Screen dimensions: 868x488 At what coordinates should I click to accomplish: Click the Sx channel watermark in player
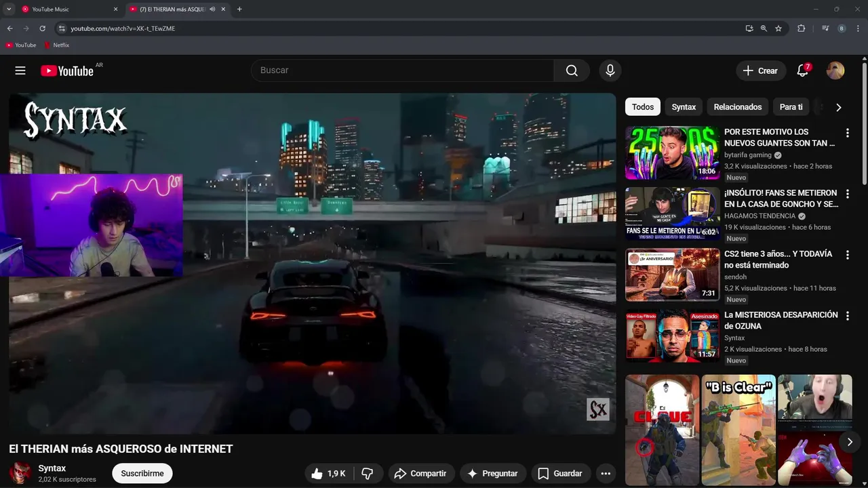point(598,409)
